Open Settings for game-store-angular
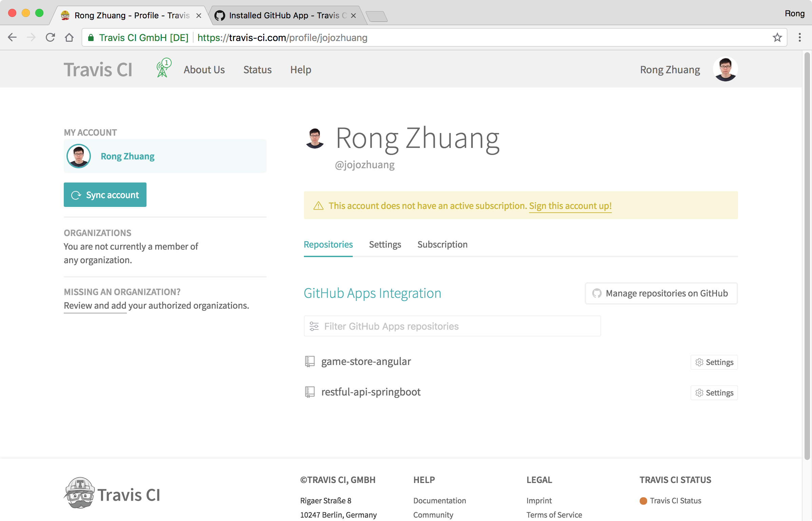812x521 pixels. click(714, 362)
